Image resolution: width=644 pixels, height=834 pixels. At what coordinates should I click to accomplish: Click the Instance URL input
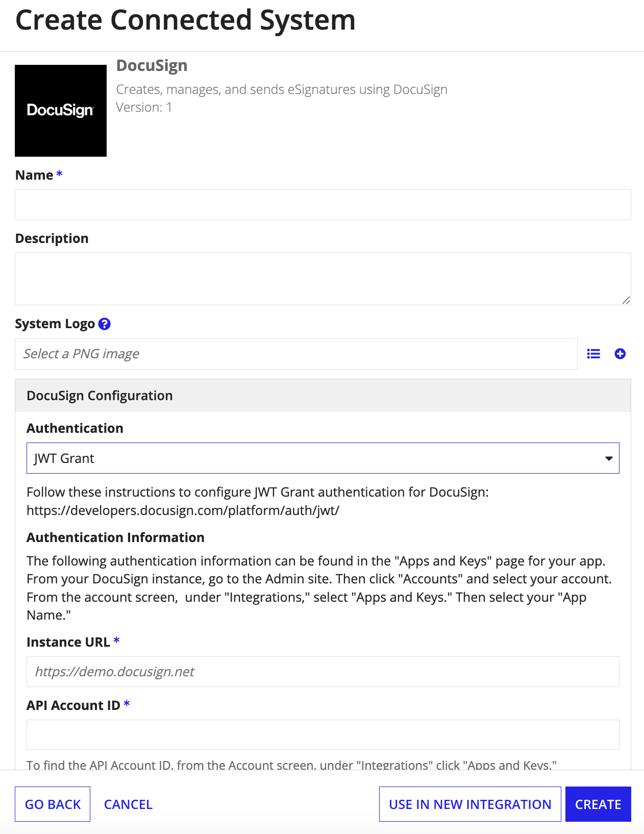tap(323, 672)
